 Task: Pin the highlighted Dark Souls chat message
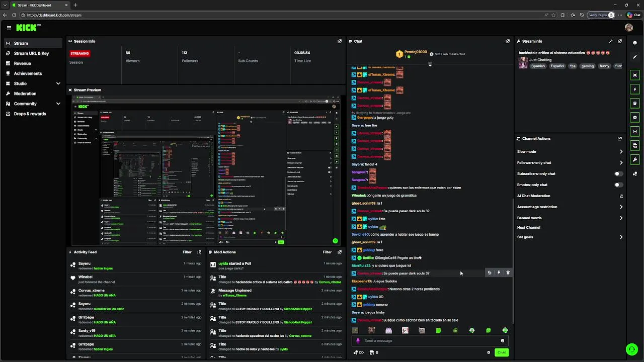(x=499, y=273)
